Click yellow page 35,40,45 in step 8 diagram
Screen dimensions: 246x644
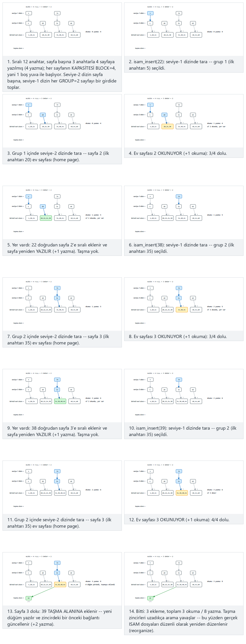coord(182,310)
